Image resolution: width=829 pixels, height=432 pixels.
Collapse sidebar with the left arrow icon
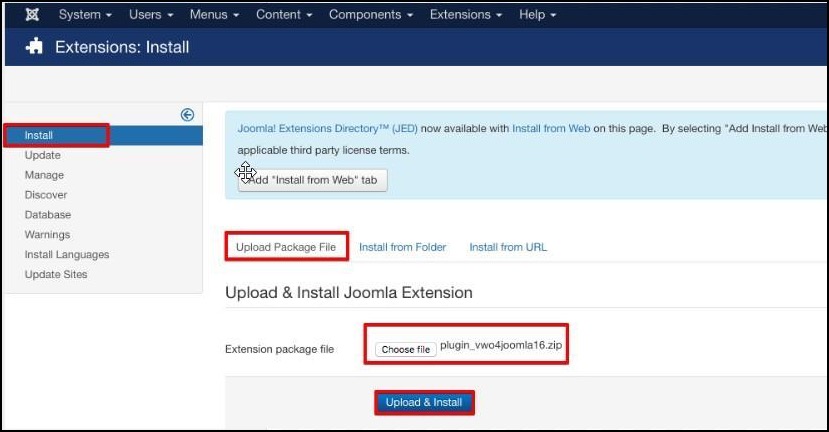(x=187, y=115)
